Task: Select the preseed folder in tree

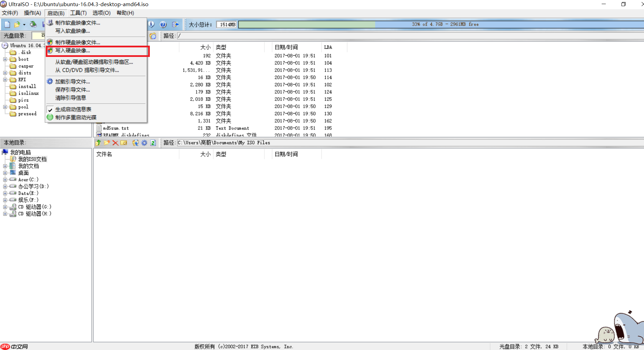Action: [x=27, y=114]
